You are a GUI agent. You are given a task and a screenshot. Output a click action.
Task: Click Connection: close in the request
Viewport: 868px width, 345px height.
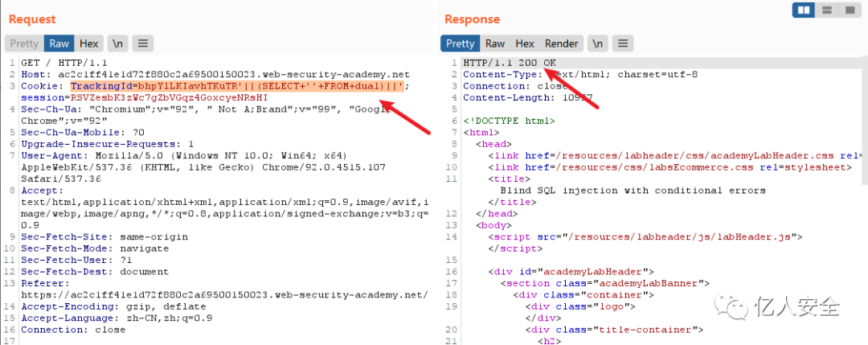point(73,330)
